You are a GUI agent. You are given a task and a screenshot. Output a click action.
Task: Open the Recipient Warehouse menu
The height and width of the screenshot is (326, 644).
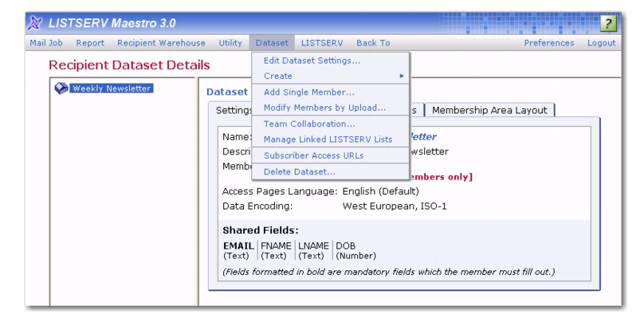[x=161, y=43]
